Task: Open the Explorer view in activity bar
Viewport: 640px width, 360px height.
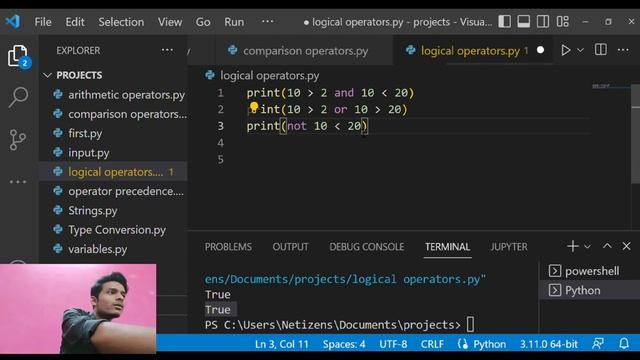Action: [18, 56]
